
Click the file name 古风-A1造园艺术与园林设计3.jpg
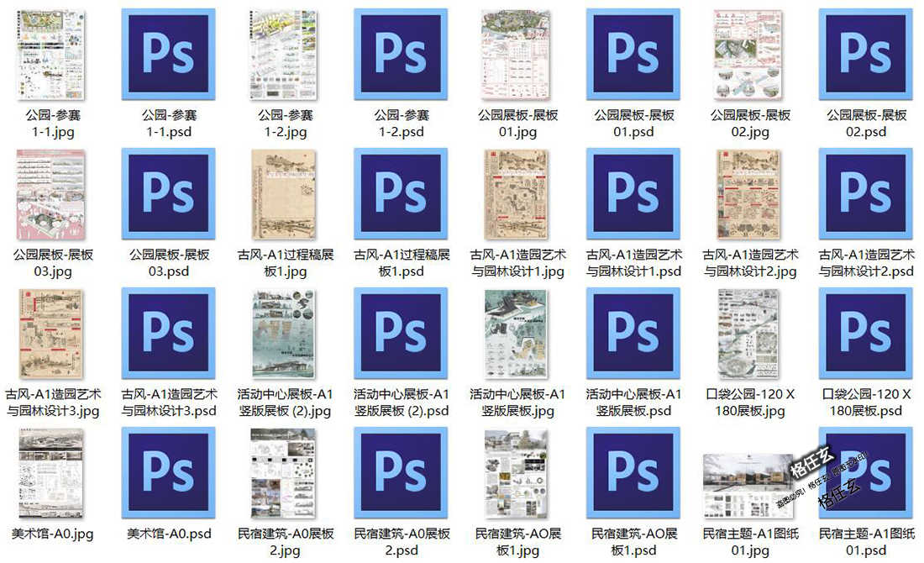point(53,402)
